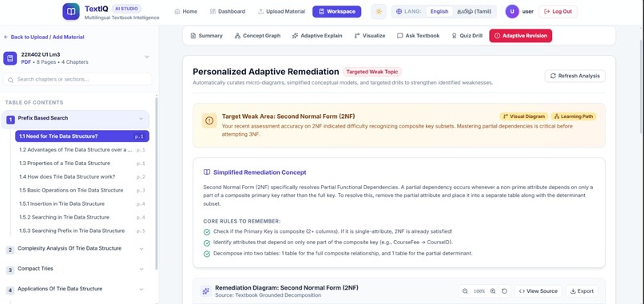Select 1.1 Need for Trie Data Structure?
This screenshot has height=304, width=644.
pyautogui.click(x=82, y=136)
